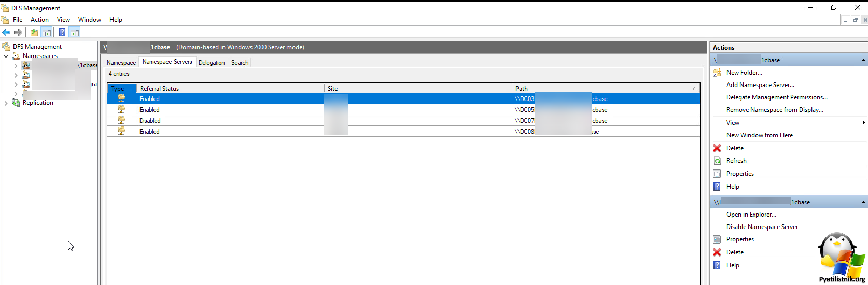Select the Disabled referral status row DC07

click(x=403, y=120)
